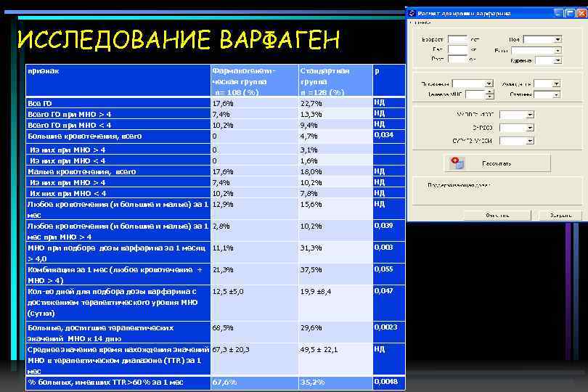The width and height of the screenshot is (588, 392).
Task: Click the p-value 0,0023
Action: pos(385,327)
